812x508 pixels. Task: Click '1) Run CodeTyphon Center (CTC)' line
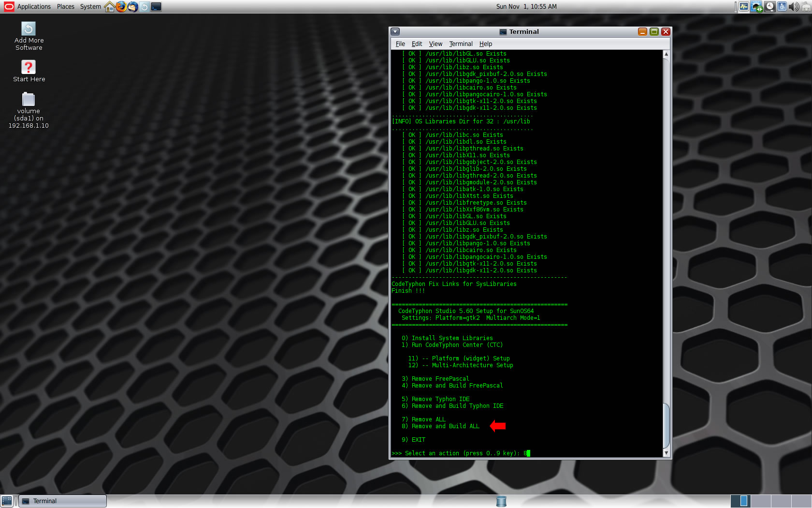[x=452, y=345]
